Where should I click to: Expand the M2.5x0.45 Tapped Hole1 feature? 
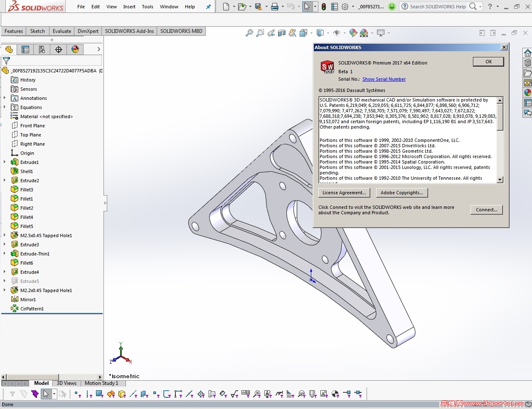coord(5,235)
